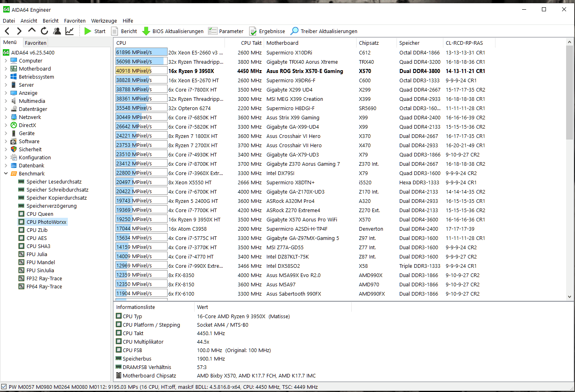Select the Geräte icon in the tree
Image resolution: width=575 pixels, height=392 pixels.
pos(14,133)
